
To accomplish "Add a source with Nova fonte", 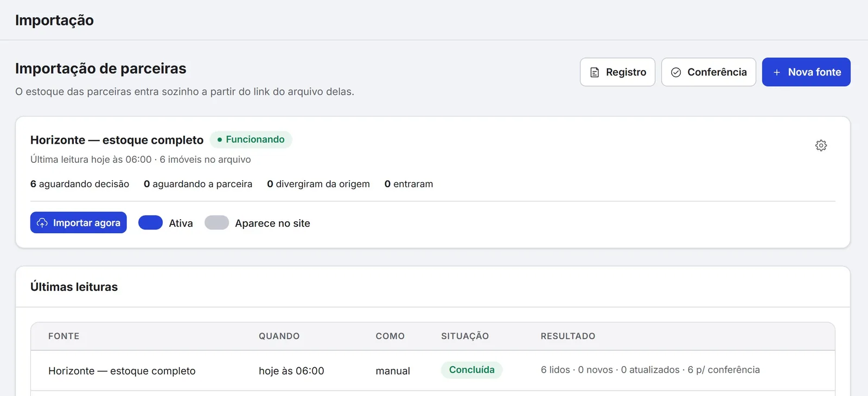I will pos(806,72).
